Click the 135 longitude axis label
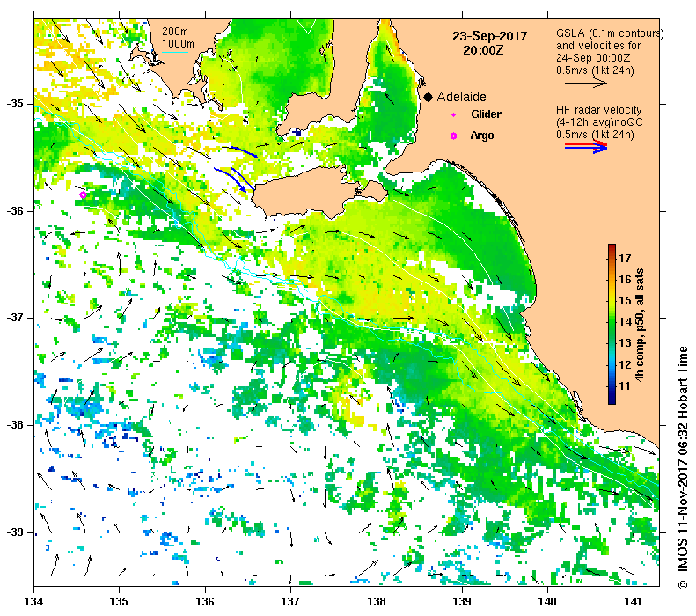 click(119, 602)
